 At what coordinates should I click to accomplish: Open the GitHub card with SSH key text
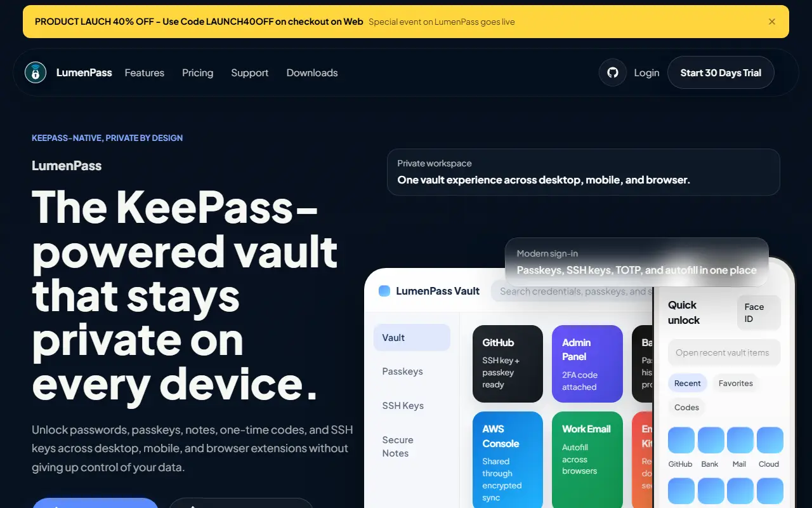click(x=507, y=364)
